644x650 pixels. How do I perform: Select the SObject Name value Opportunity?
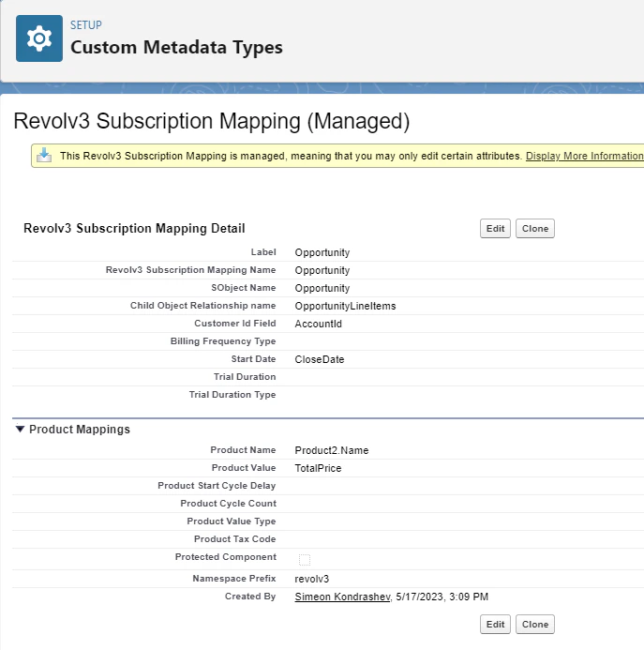click(x=322, y=288)
